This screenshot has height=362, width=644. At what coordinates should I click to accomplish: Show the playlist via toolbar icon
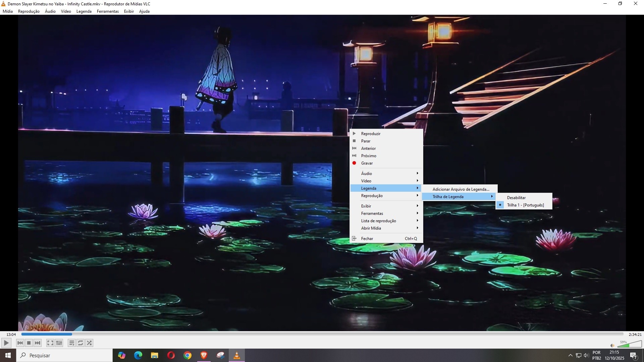71,343
